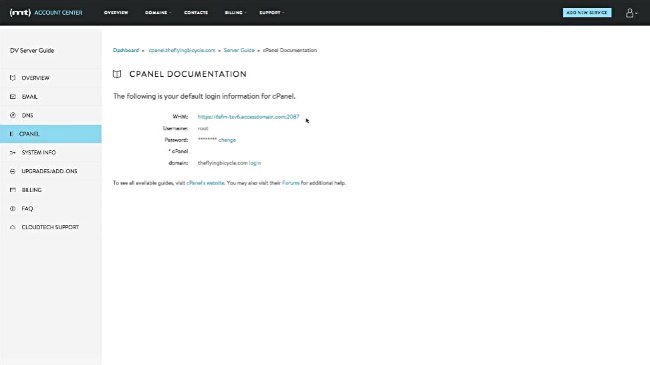Select System Info label in sidebar

click(39, 152)
